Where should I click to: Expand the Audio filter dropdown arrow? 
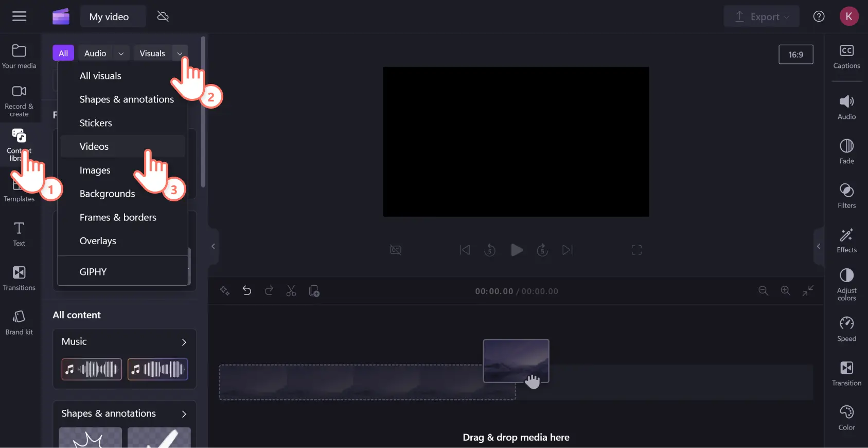pyautogui.click(x=121, y=54)
